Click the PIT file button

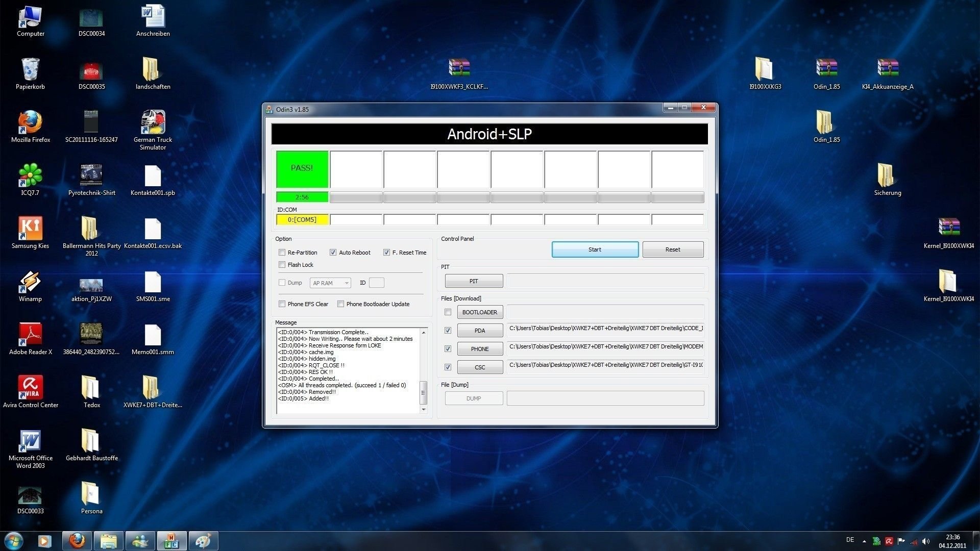pyautogui.click(x=474, y=281)
